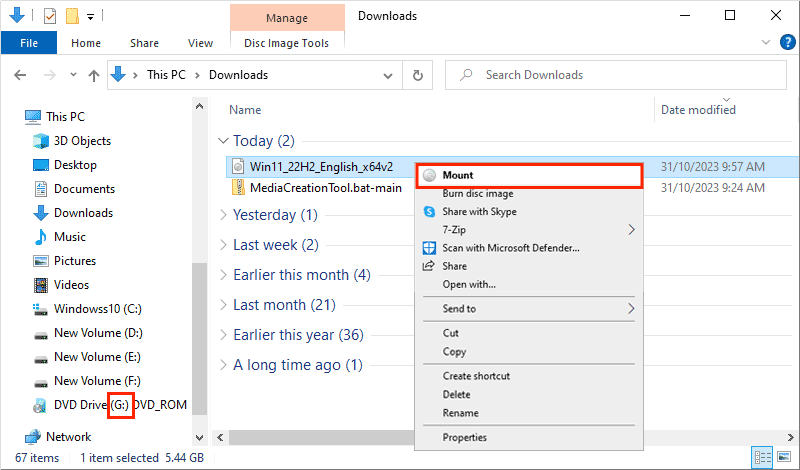Open the 3D Objects folder icon
The width and height of the screenshot is (800, 470).
tap(40, 141)
